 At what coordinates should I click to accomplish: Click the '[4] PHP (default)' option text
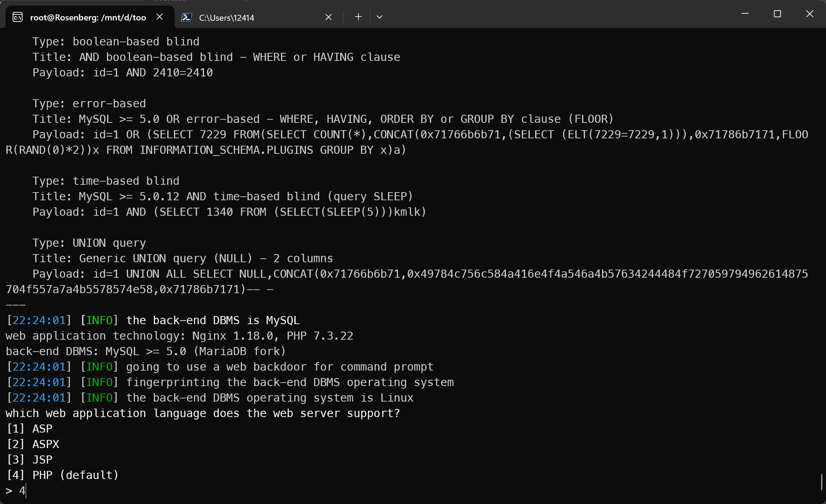click(x=63, y=475)
